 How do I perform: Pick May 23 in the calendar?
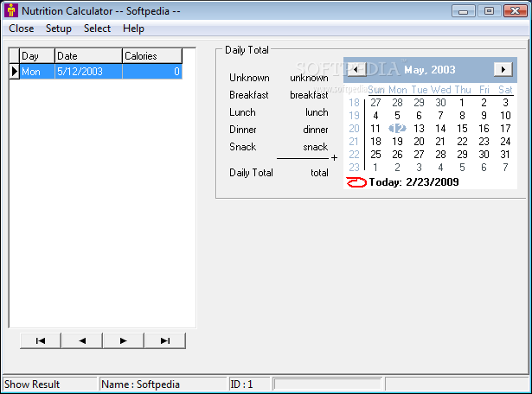pyautogui.click(x=484, y=142)
